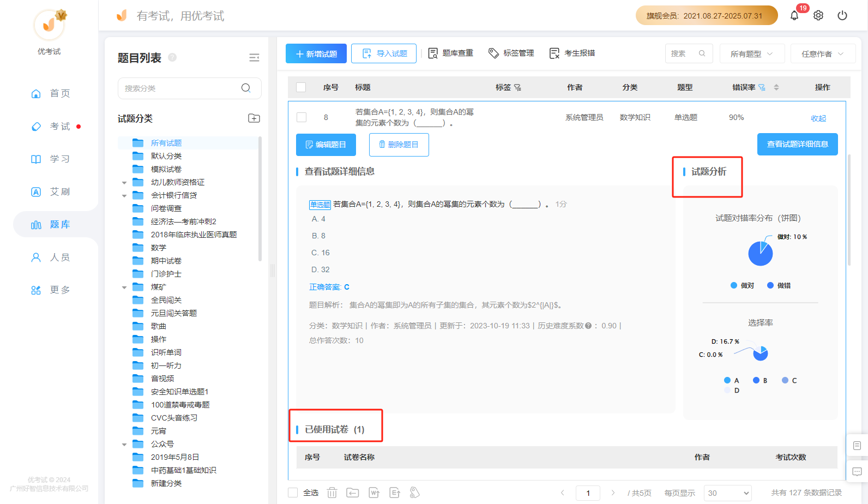The width and height of the screenshot is (868, 504).
Task: Click the power logout icon
Action: coord(842,15)
